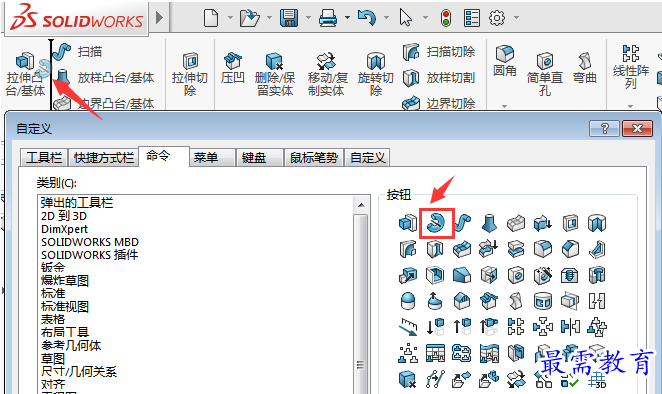Open dropdown arrow next to New icon
This screenshot has width=662, height=394.
pos(231,18)
